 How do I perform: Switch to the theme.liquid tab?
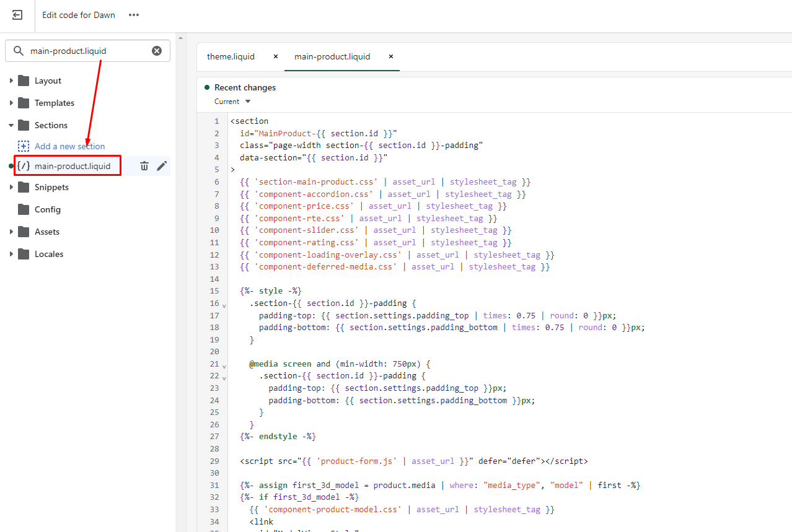click(231, 56)
